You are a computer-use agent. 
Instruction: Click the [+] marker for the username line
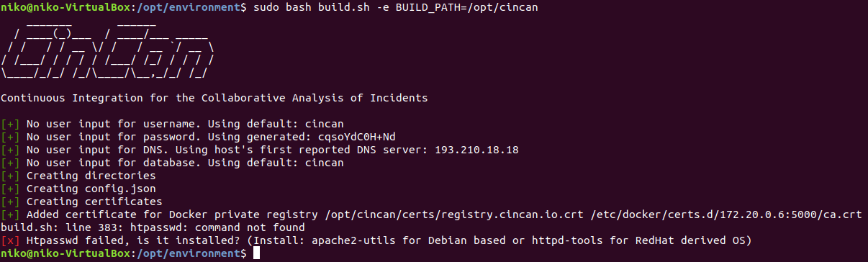pyautogui.click(x=10, y=124)
